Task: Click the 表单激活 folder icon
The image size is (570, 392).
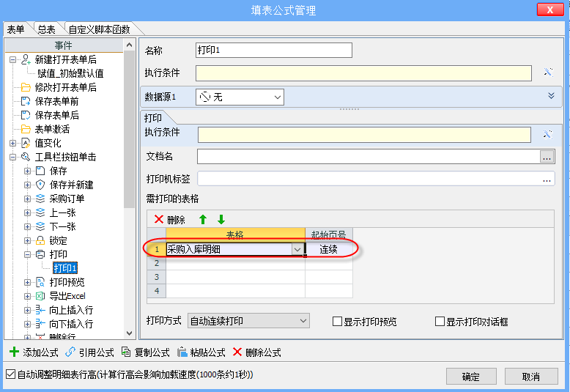Action: (x=26, y=129)
